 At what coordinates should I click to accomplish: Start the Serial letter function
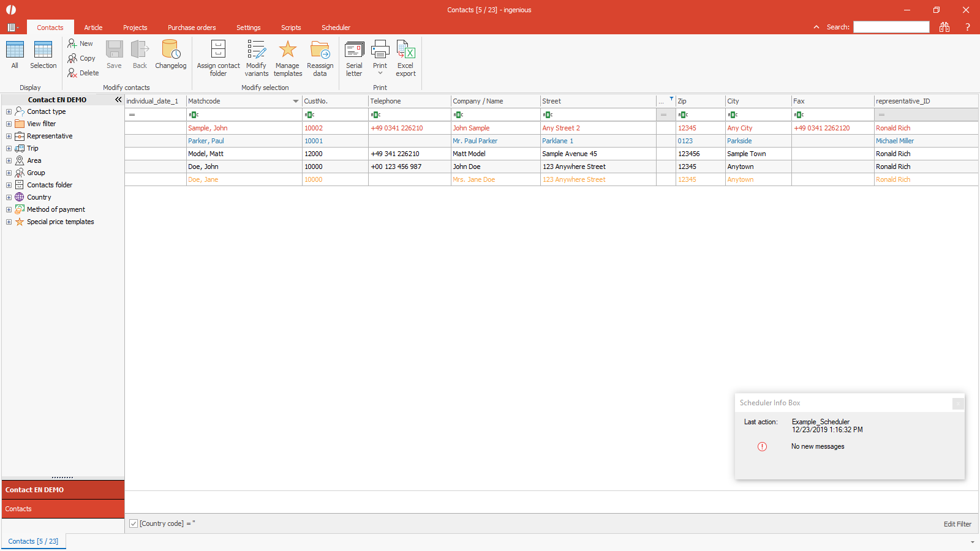pos(354,50)
